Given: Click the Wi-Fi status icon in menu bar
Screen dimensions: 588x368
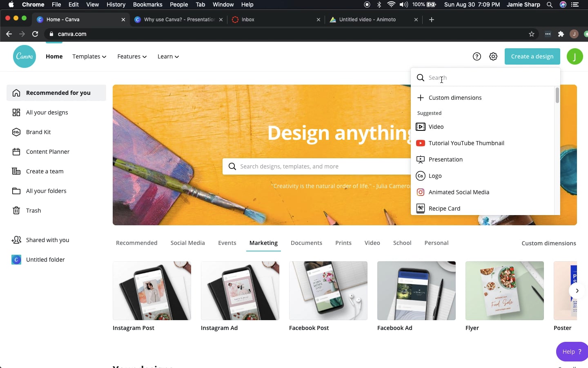Looking at the screenshot, I should (391, 4).
